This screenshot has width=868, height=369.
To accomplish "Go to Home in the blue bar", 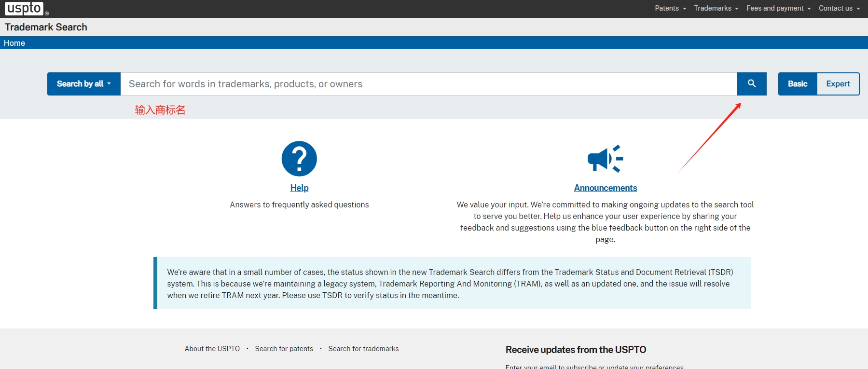I will pos(14,43).
